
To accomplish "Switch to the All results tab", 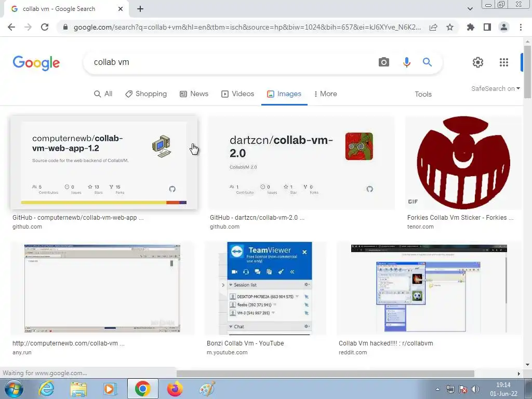I will (x=103, y=94).
